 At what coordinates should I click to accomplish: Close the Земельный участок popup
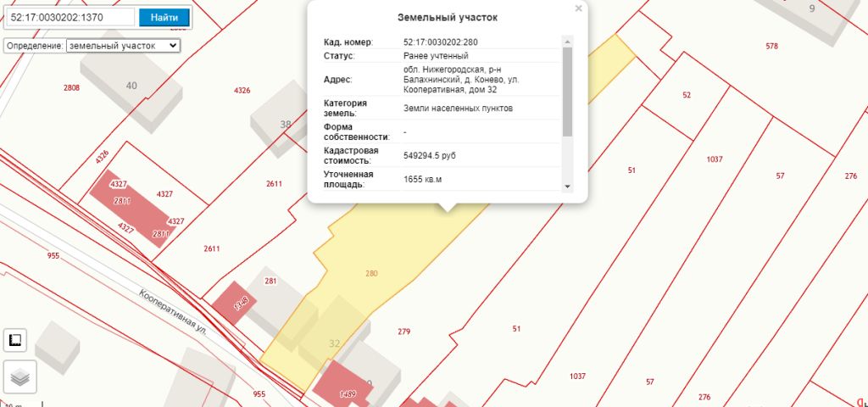pyautogui.click(x=578, y=8)
